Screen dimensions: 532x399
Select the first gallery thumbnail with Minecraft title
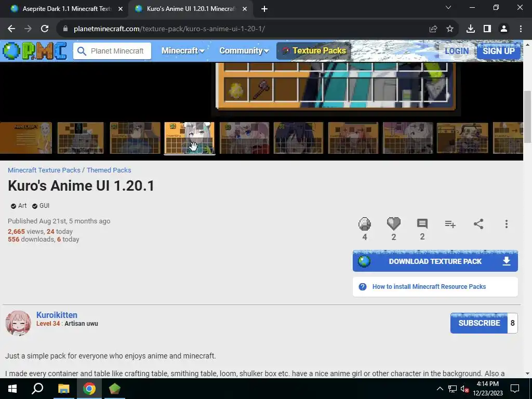(26, 138)
